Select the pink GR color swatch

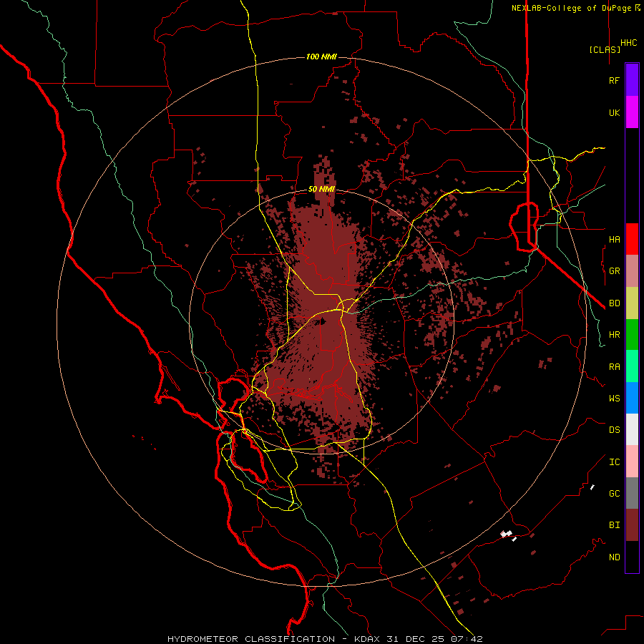[632, 271]
